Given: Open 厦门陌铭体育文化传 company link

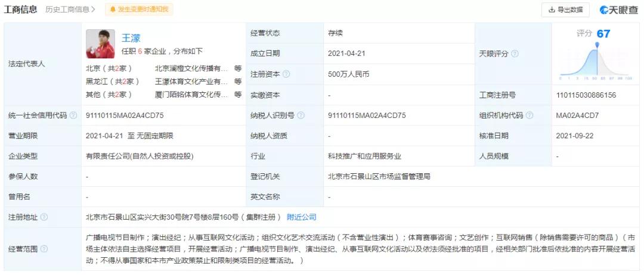Looking at the screenshot, I should click(191, 94).
